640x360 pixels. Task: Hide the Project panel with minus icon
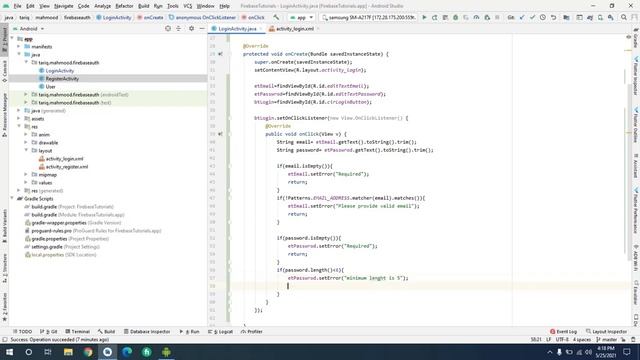click(202, 29)
